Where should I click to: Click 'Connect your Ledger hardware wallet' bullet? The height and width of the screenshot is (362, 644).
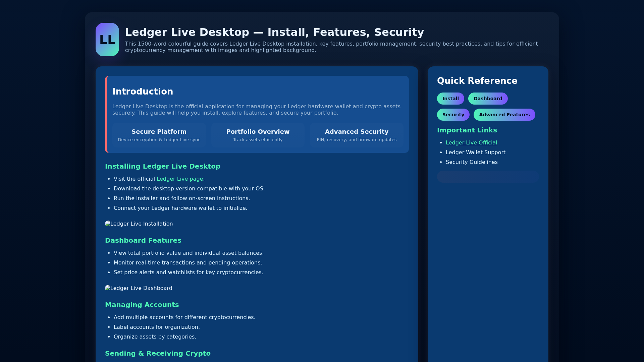(180, 208)
